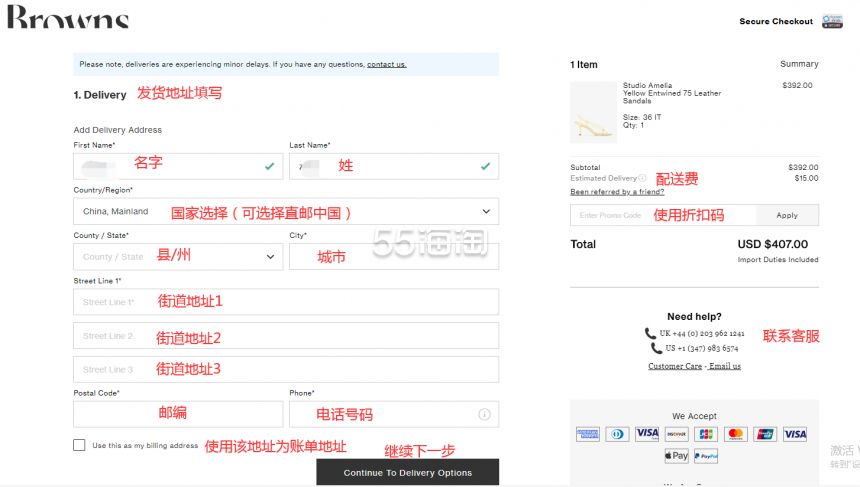This screenshot has width=860, height=487.
Task: Click the UnionPay card icon
Action: click(x=765, y=434)
